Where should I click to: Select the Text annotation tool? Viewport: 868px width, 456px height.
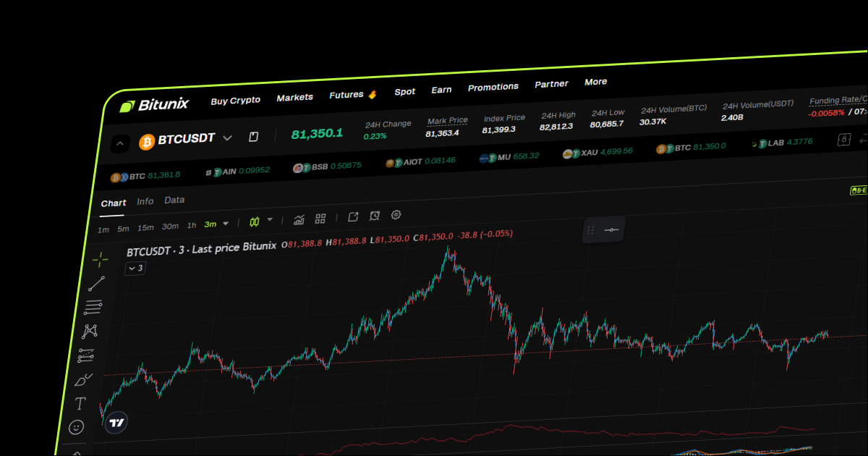point(80,403)
